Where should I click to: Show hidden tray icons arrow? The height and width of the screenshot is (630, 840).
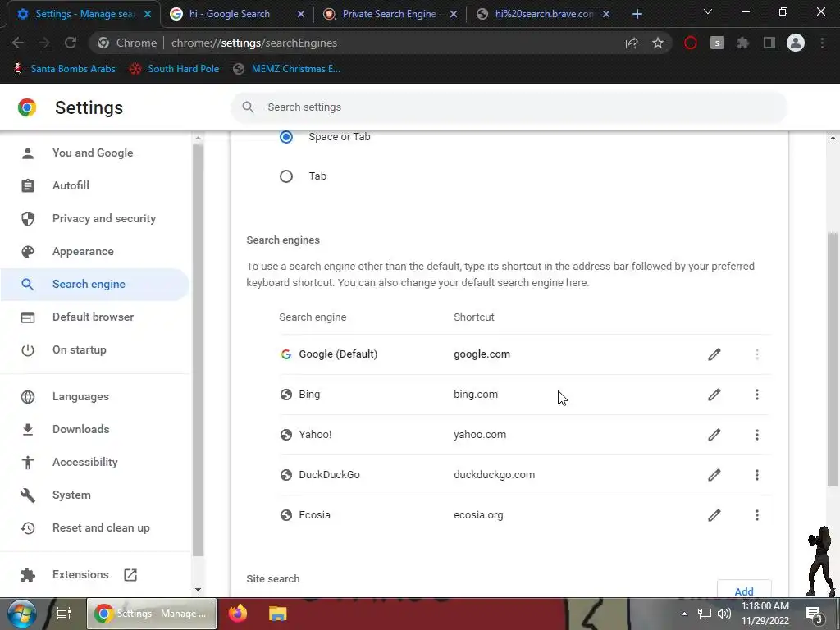[684, 614]
